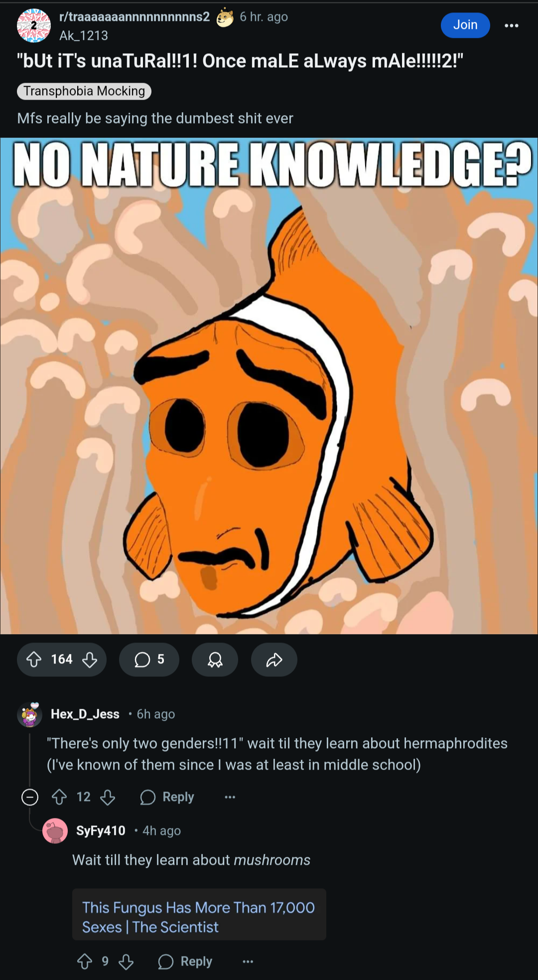The height and width of the screenshot is (980, 538).
Task: Open SyFy410's profile avatar
Action: (x=55, y=830)
